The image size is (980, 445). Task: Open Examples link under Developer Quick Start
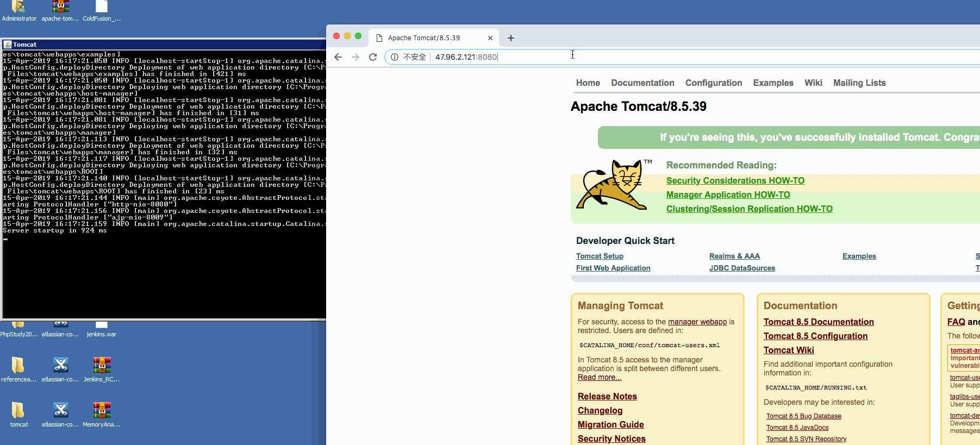point(859,256)
